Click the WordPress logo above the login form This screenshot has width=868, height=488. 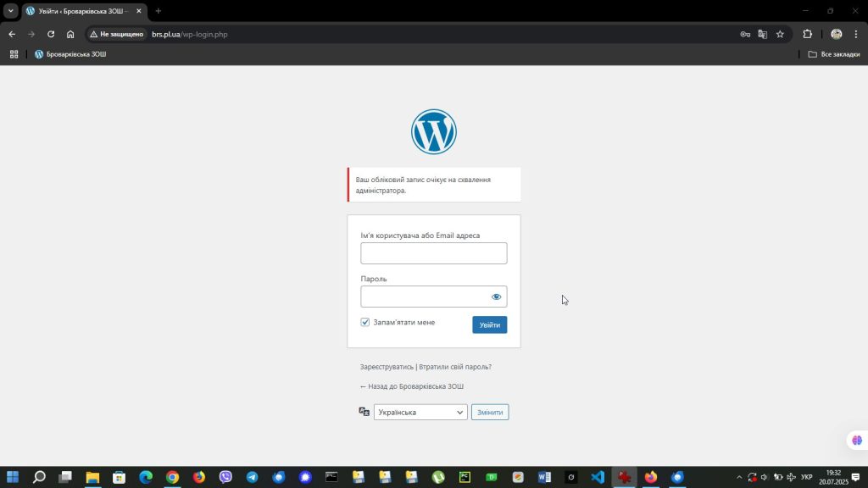pyautogui.click(x=433, y=132)
